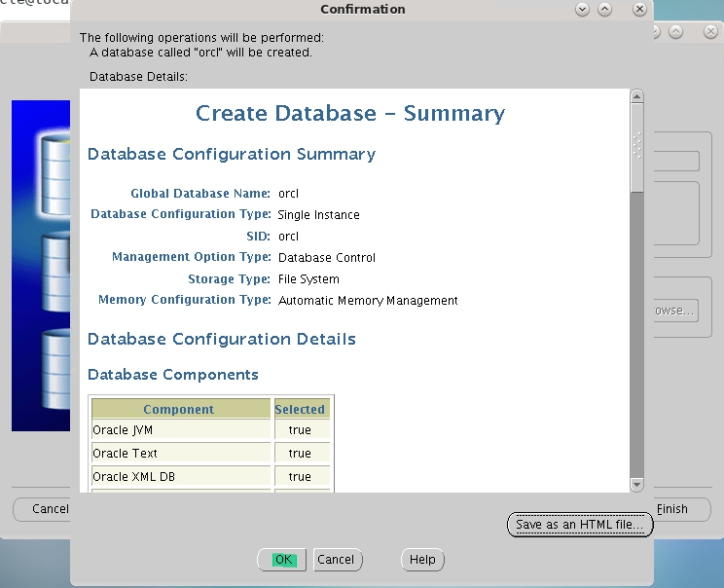The width and height of the screenshot is (724, 588).
Task: Cancel the Confirmation dialog
Action: (x=338, y=560)
